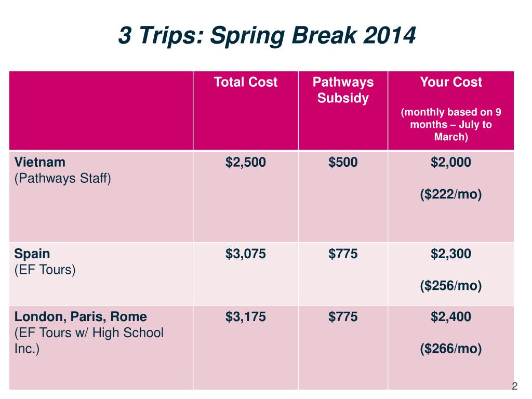This screenshot has height=399, width=532.
Task: Click the $500 Vietnam subsidy cell
Action: (x=343, y=162)
